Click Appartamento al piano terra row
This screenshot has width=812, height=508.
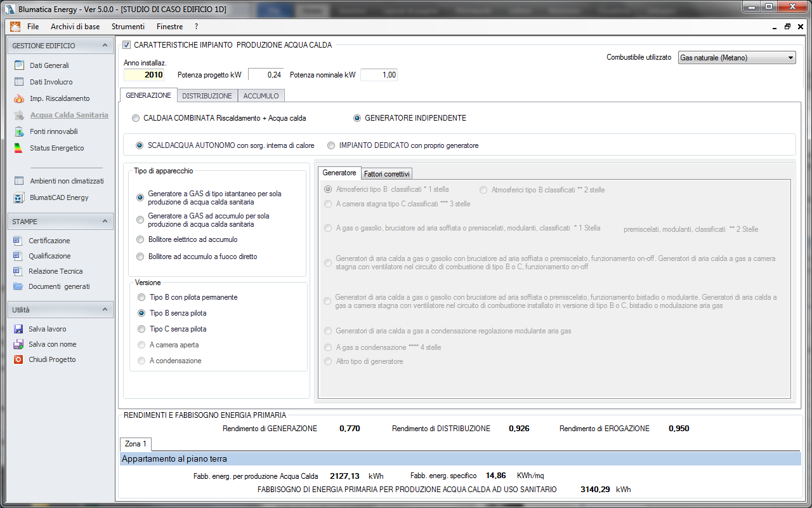[461, 458]
